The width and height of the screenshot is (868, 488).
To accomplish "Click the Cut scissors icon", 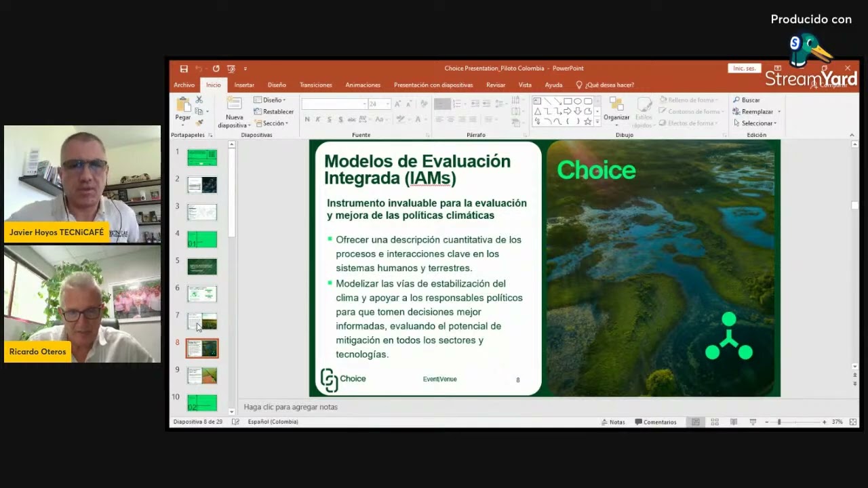I will point(199,100).
